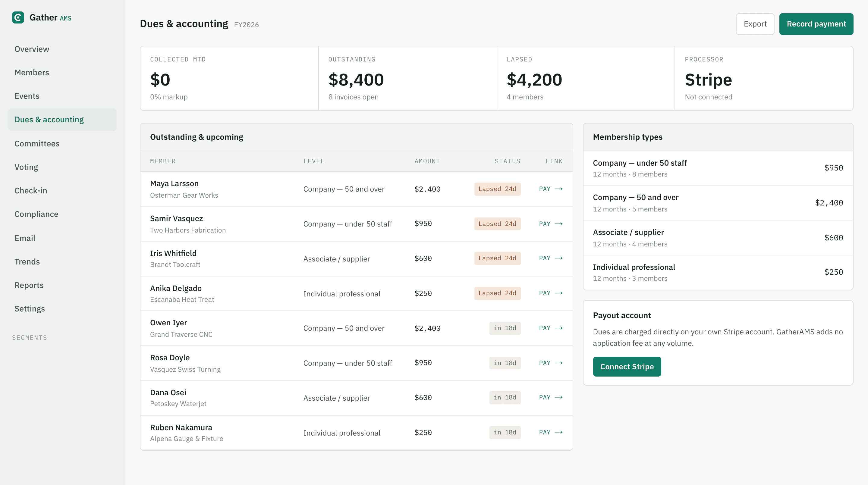Select Associate / supplier membership type row
The width and height of the screenshot is (868, 485).
coord(718,238)
